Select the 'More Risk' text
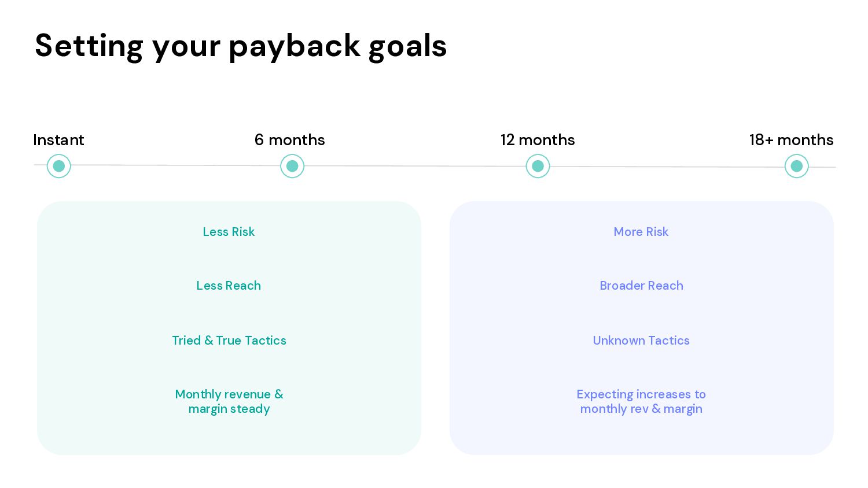The width and height of the screenshot is (868, 488). coord(641,232)
